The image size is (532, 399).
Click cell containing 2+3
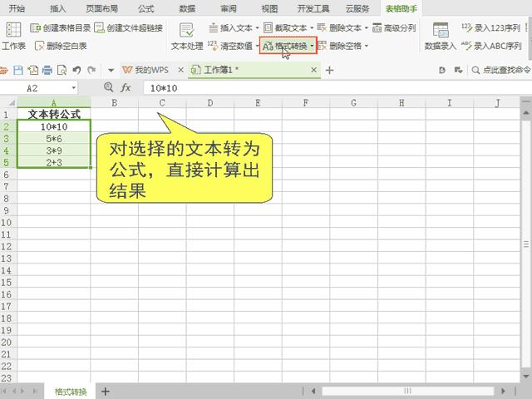54,163
